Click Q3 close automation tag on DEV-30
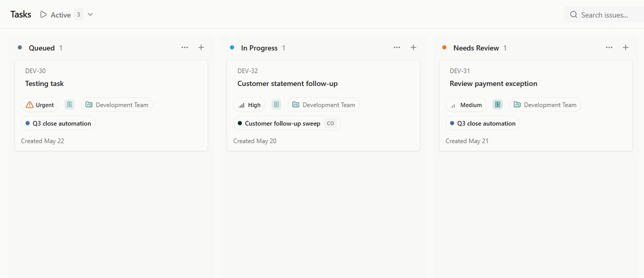 (x=58, y=124)
